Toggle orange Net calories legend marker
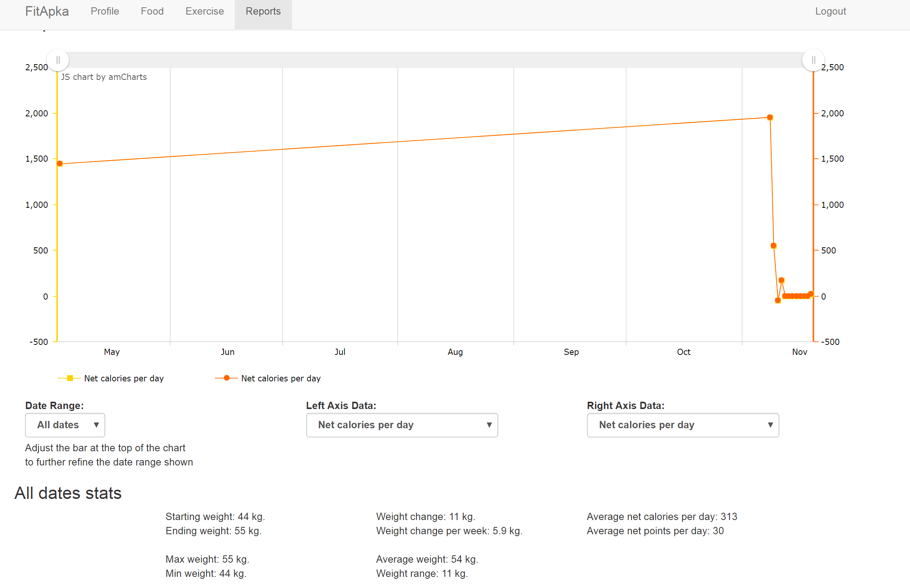 [x=227, y=378]
